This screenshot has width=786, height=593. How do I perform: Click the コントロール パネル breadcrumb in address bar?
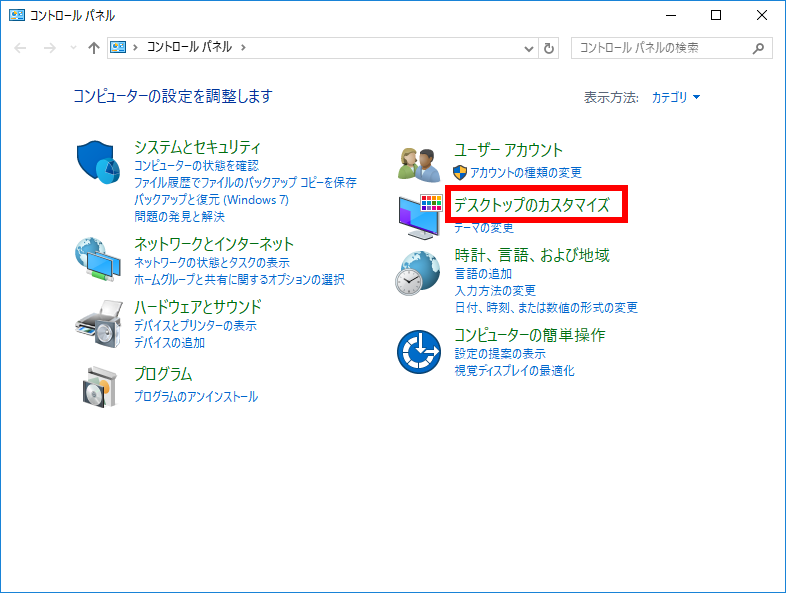tap(189, 47)
